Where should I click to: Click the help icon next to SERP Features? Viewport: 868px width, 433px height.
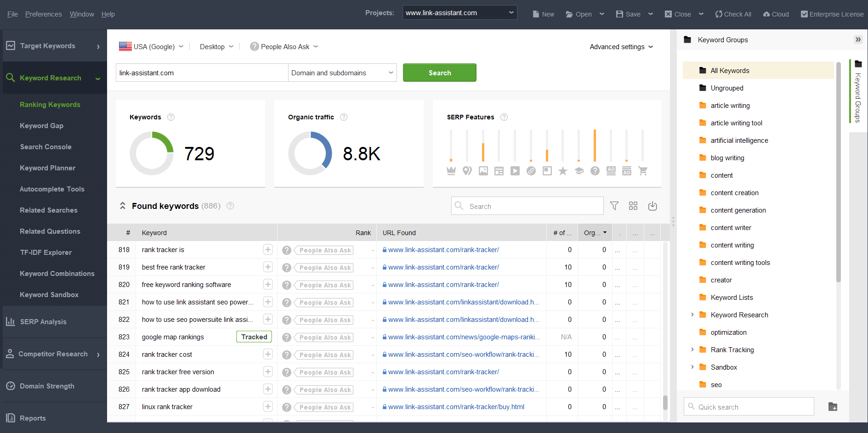[504, 117]
